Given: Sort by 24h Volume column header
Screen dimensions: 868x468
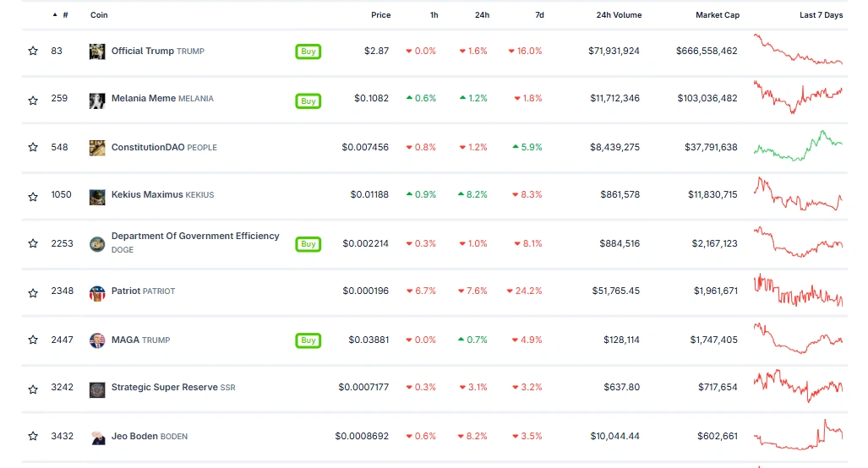Looking at the screenshot, I should pyautogui.click(x=619, y=15).
